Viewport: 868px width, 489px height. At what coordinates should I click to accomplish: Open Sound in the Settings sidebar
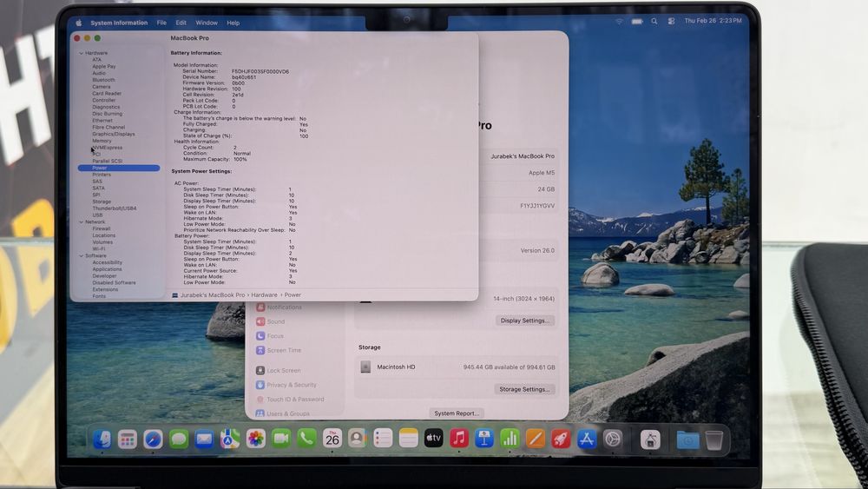(x=270, y=321)
